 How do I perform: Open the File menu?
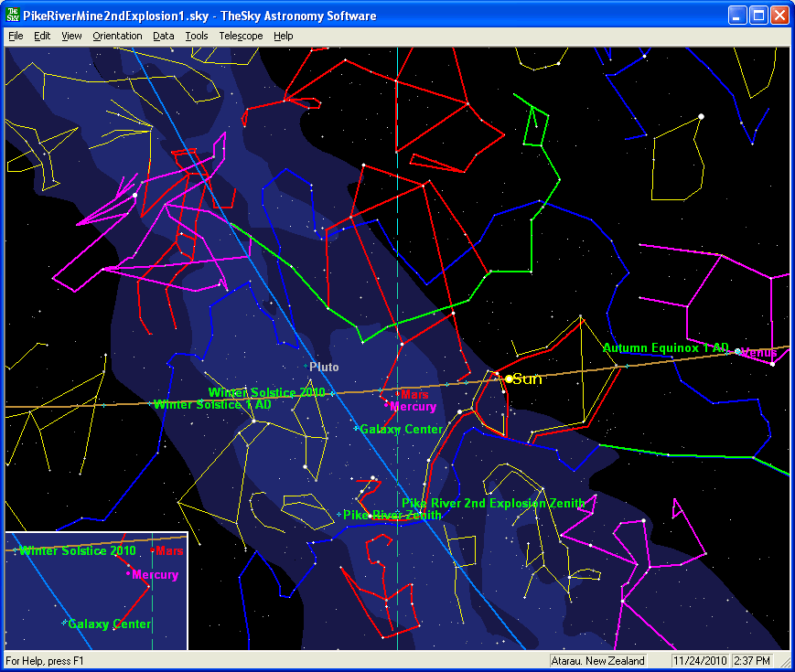[x=16, y=36]
